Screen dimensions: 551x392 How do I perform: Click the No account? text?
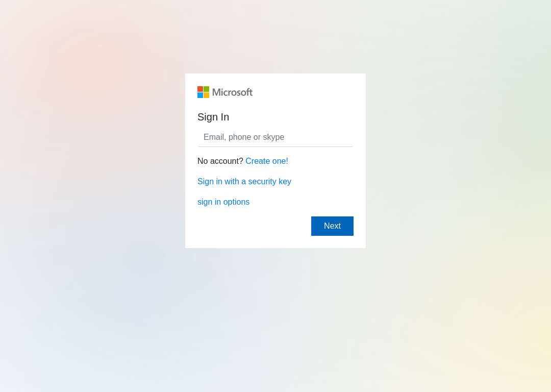click(x=220, y=161)
